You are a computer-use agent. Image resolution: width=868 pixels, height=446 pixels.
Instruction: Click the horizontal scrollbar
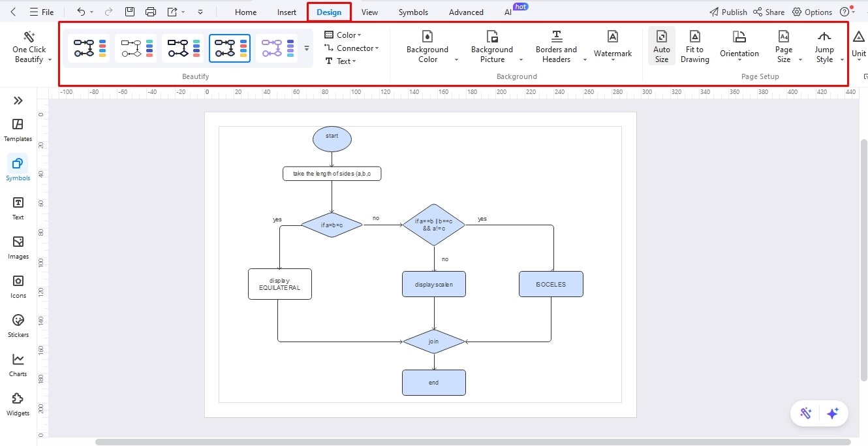(x=473, y=442)
